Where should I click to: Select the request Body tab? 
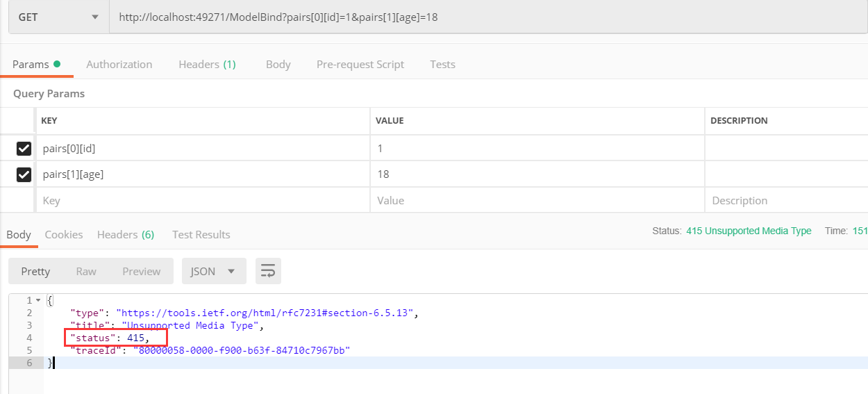pos(278,64)
